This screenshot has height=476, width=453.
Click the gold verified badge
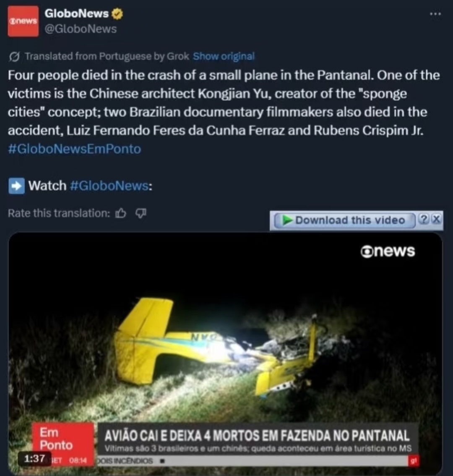point(117,14)
